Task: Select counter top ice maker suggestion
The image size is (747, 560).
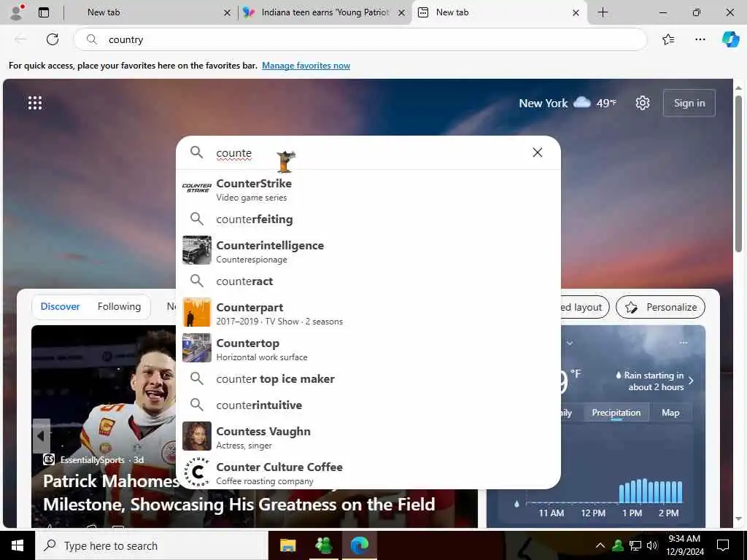Action: 368,379
